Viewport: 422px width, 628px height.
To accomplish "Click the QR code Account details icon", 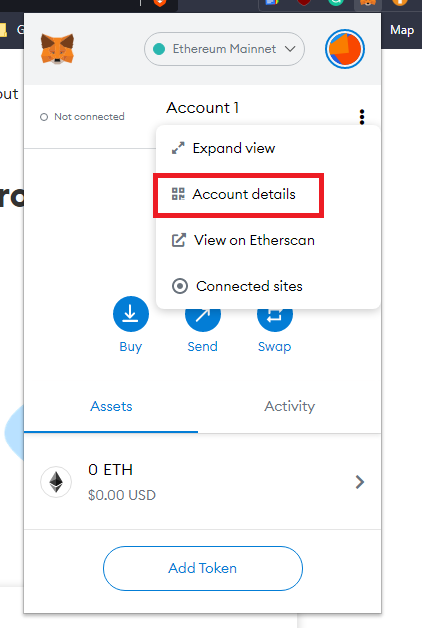I will [178, 194].
